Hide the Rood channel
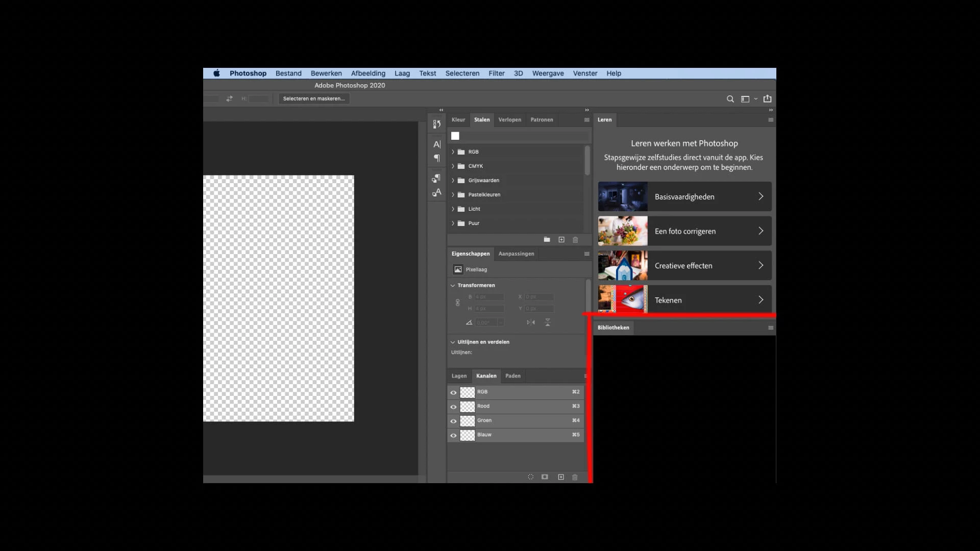Image resolution: width=980 pixels, height=551 pixels. [x=453, y=407]
